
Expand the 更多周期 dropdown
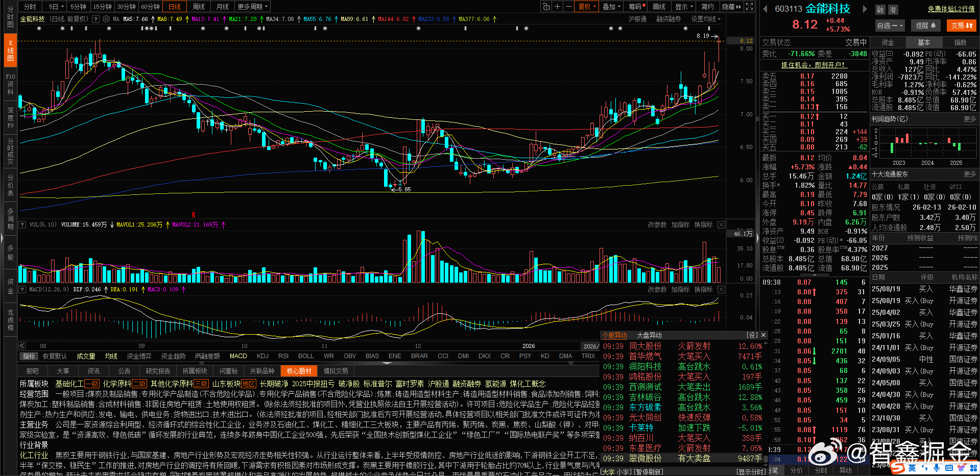point(253,7)
